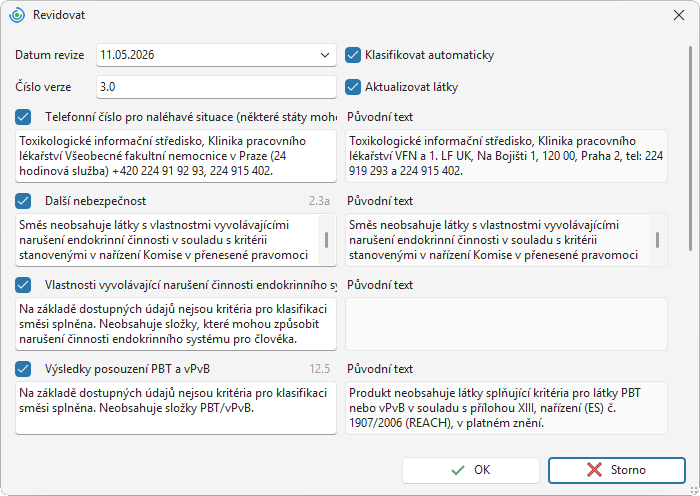Click the Další nebezpečnost heading text
The image size is (700, 496).
96,201
